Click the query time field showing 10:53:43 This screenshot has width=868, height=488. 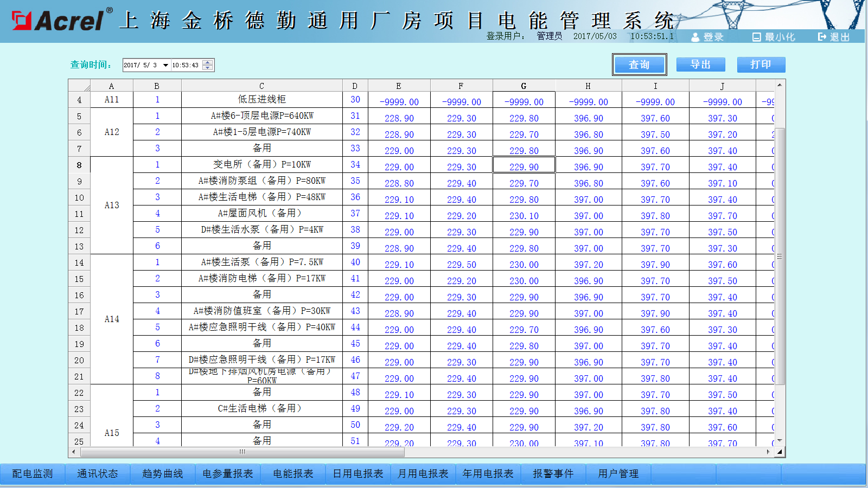pyautogui.click(x=186, y=65)
